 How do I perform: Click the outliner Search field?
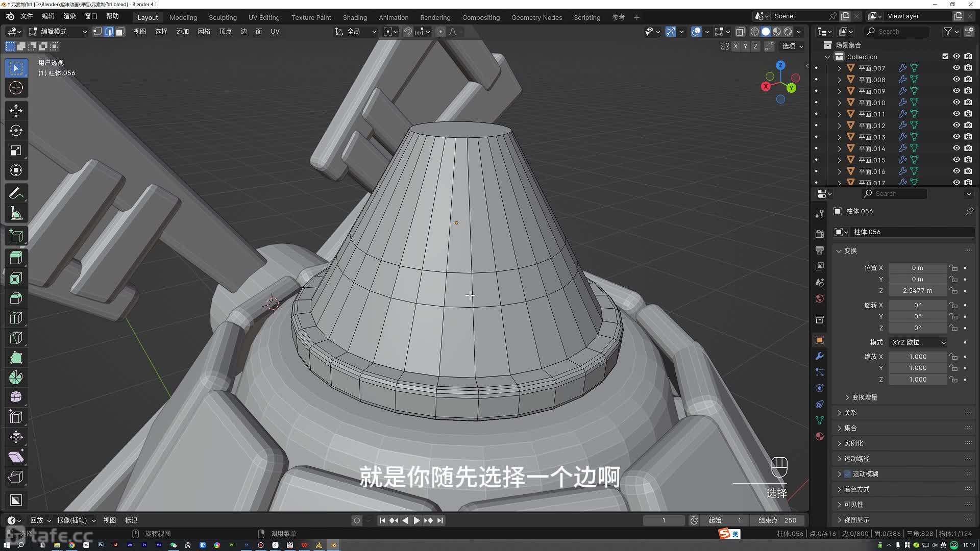[897, 32]
